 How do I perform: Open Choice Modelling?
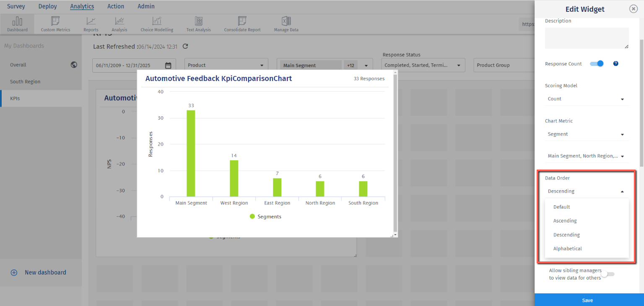click(157, 24)
